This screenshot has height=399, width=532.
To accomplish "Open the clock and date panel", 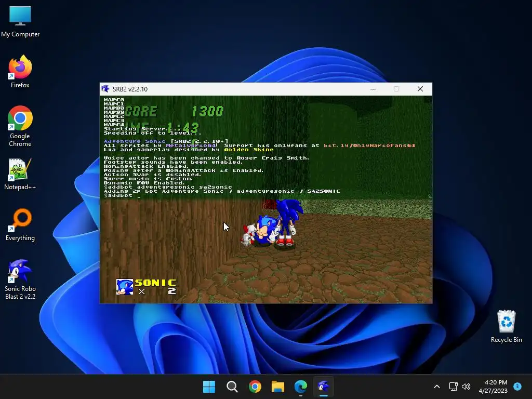I will tap(493, 387).
